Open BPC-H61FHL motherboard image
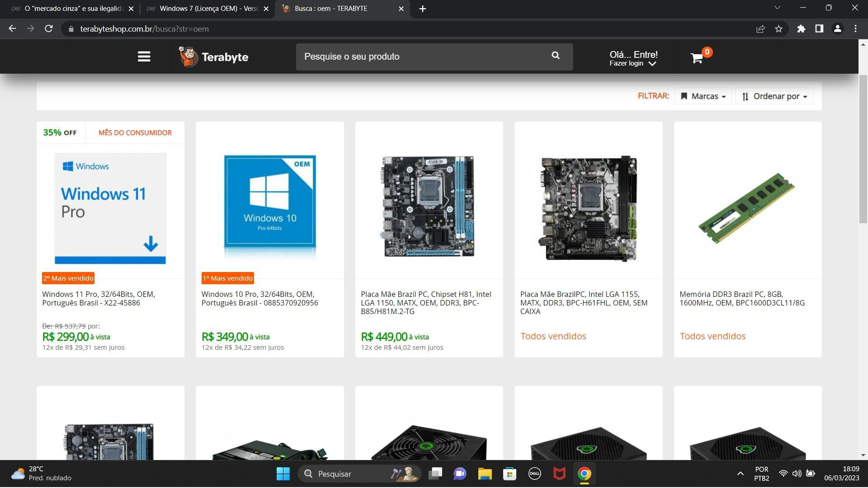868x488 pixels. (x=589, y=208)
